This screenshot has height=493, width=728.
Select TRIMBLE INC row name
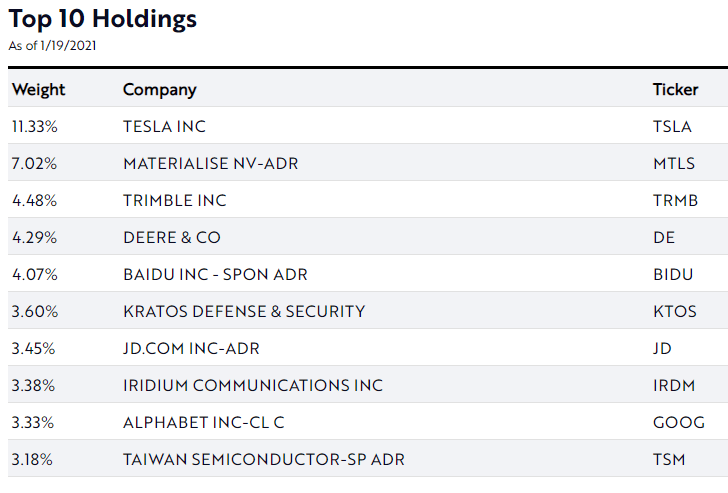coord(175,200)
